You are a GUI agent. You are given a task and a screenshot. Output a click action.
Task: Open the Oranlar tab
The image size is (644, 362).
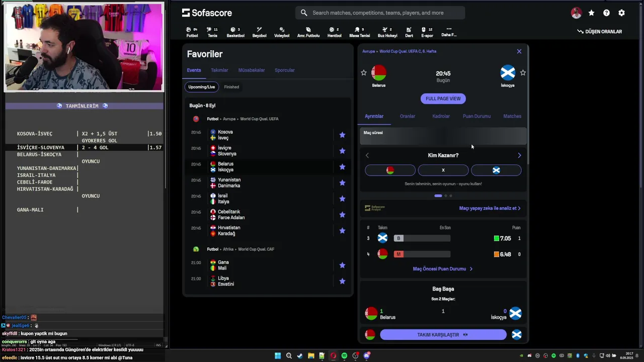(x=408, y=116)
